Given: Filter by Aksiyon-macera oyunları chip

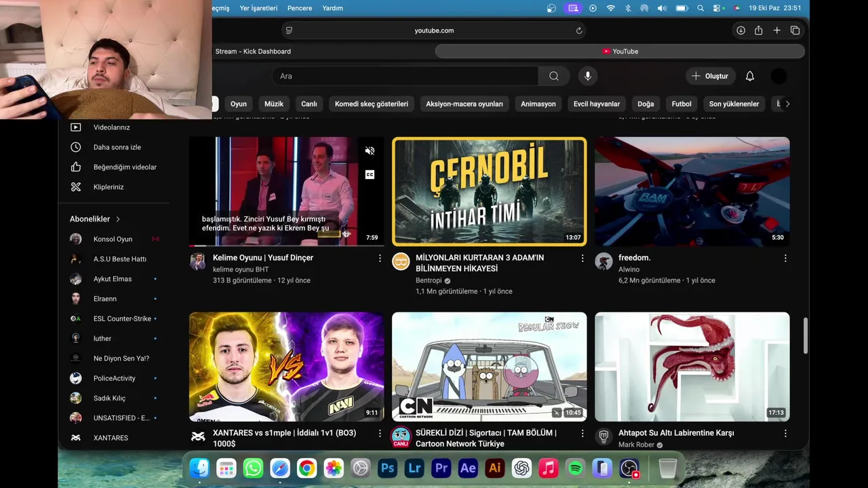Looking at the screenshot, I should [465, 104].
